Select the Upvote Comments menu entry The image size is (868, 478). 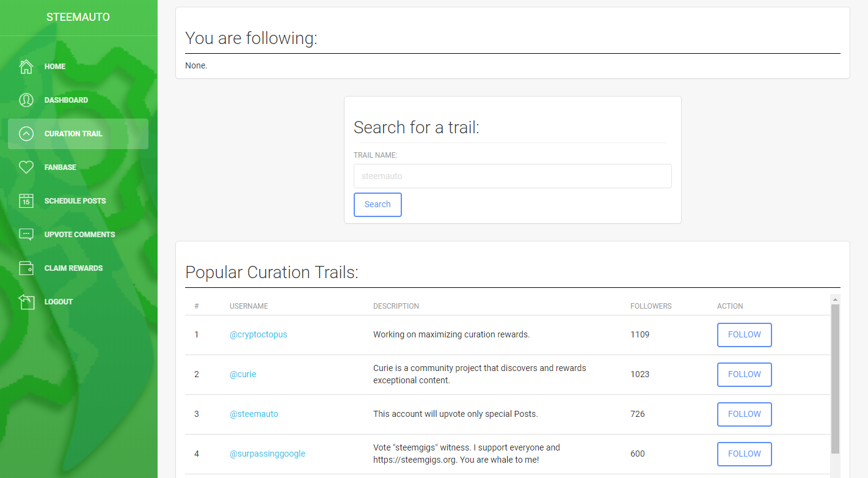(x=79, y=235)
